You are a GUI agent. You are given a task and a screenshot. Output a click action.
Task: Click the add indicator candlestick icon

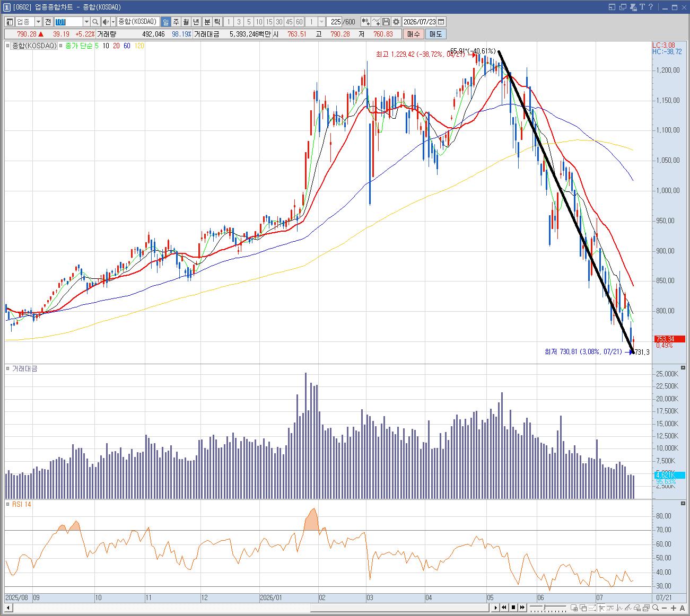pyautogui.click(x=365, y=22)
